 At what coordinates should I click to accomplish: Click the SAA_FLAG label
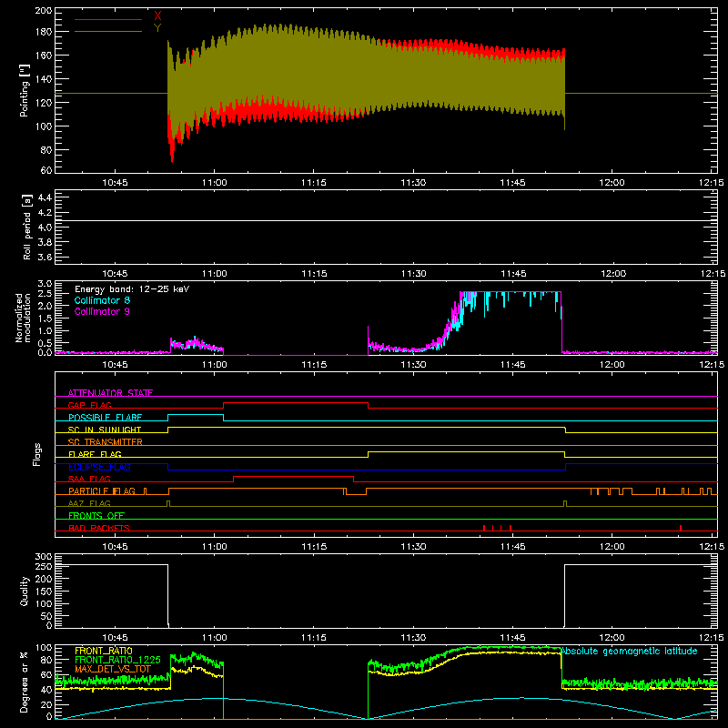tap(89, 479)
